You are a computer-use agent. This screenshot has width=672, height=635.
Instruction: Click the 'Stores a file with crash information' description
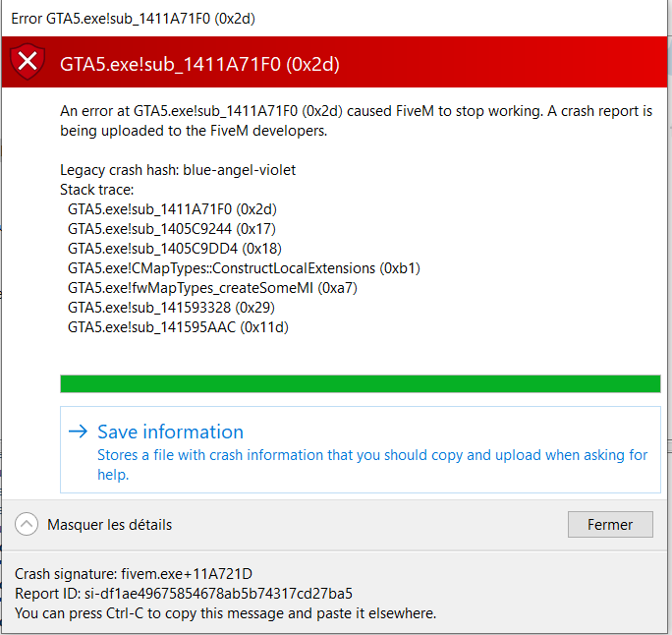click(x=372, y=465)
